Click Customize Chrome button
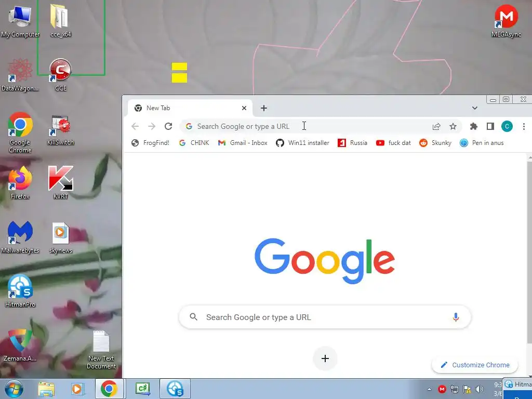 [x=475, y=365]
